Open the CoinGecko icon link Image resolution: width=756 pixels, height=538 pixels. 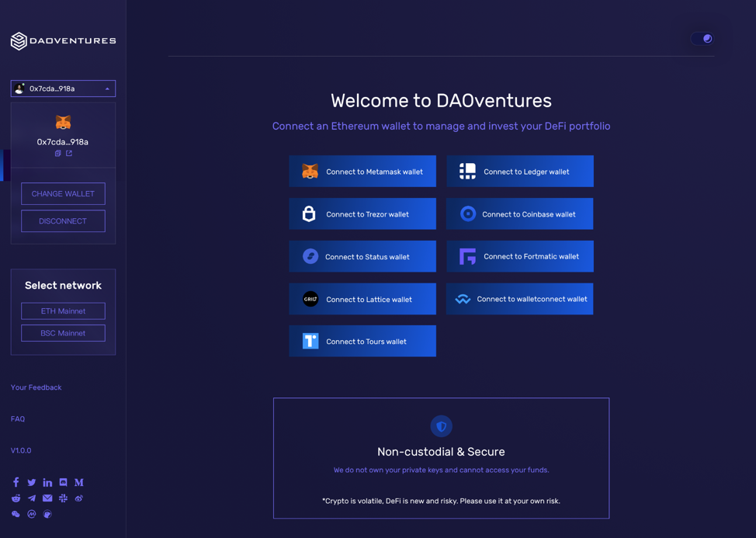[47, 514]
